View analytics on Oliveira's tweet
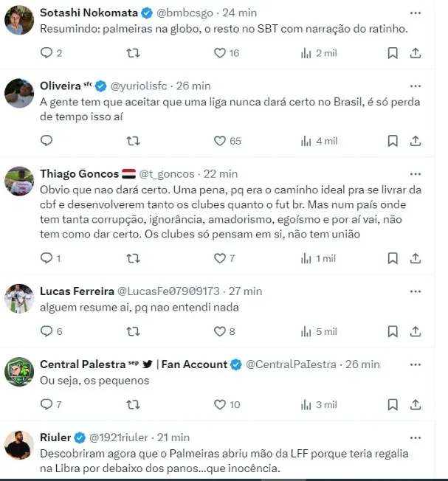Screen dimensions: 448x481 [x=306, y=140]
